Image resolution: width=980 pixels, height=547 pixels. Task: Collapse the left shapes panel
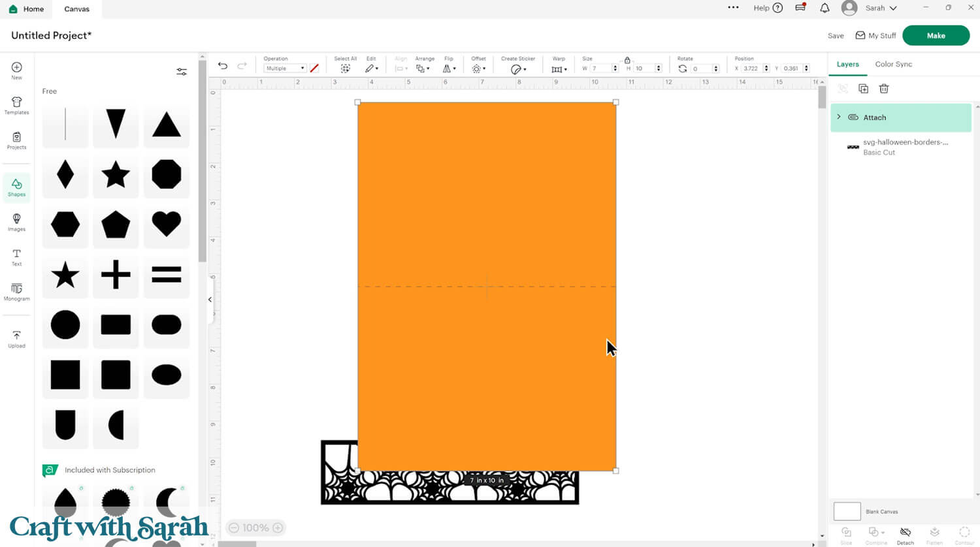[x=210, y=300]
